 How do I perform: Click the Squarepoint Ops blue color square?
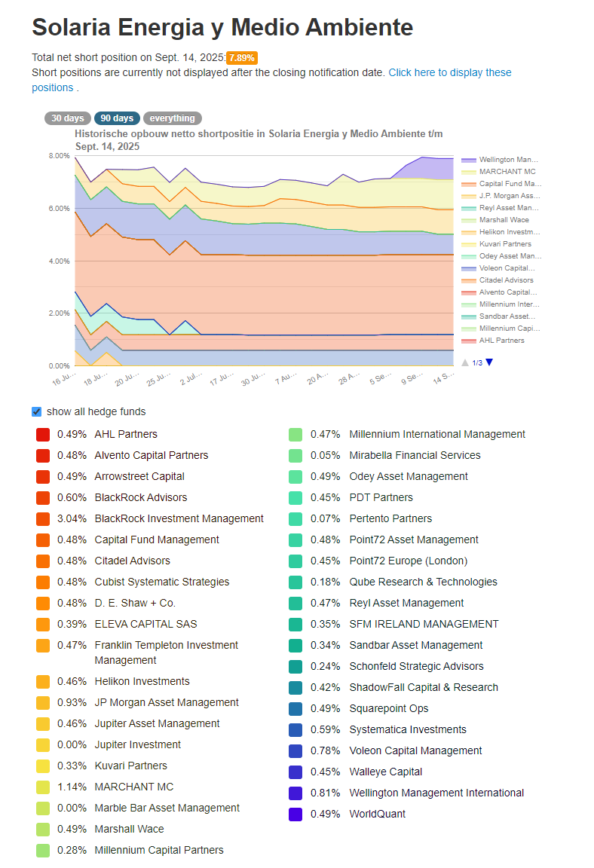[x=295, y=708]
